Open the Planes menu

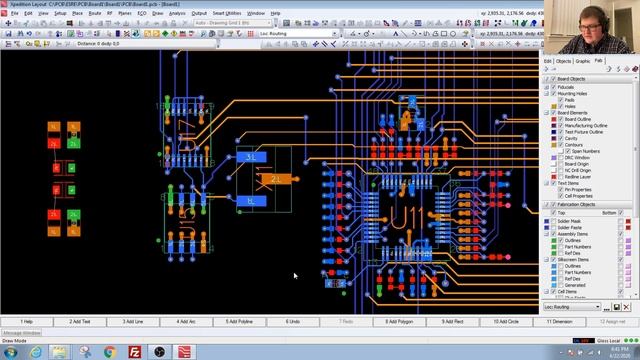coord(125,13)
